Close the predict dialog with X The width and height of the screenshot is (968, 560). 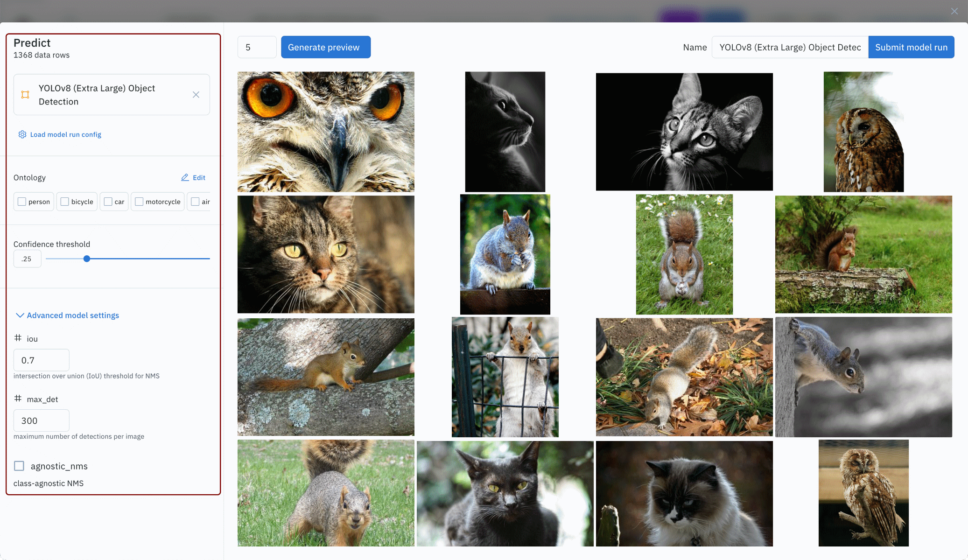click(954, 11)
